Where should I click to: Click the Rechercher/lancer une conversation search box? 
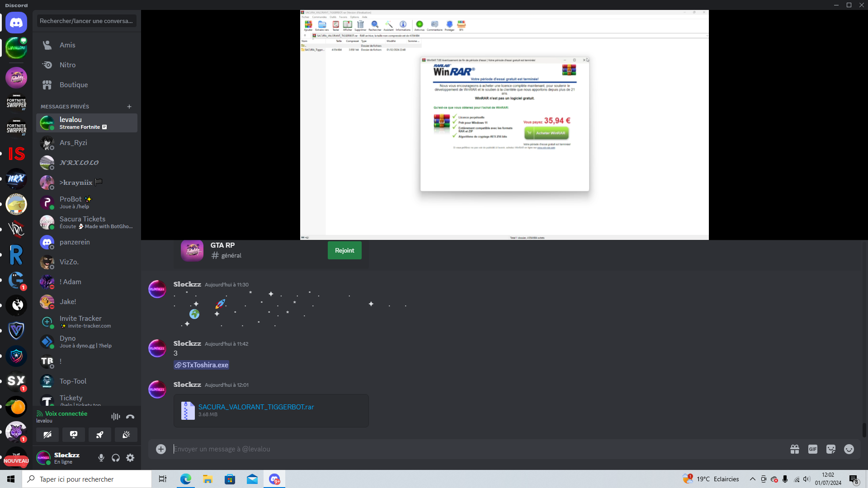click(x=87, y=21)
